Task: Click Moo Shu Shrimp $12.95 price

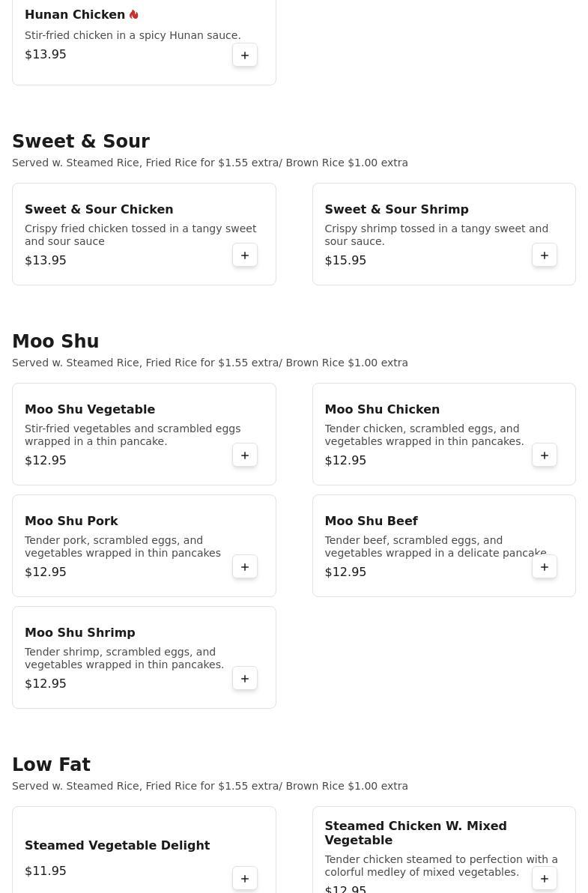Action: tap(46, 684)
